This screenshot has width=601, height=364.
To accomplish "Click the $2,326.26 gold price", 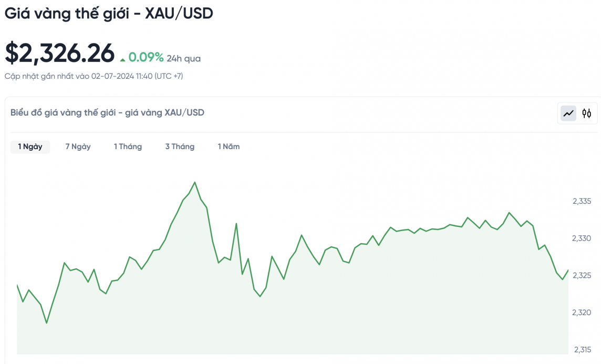I will pos(59,53).
